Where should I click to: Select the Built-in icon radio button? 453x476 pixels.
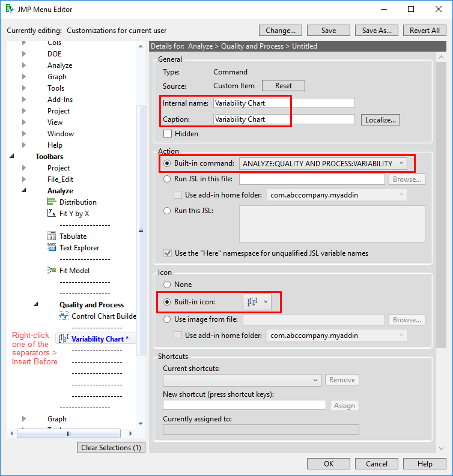[167, 302]
